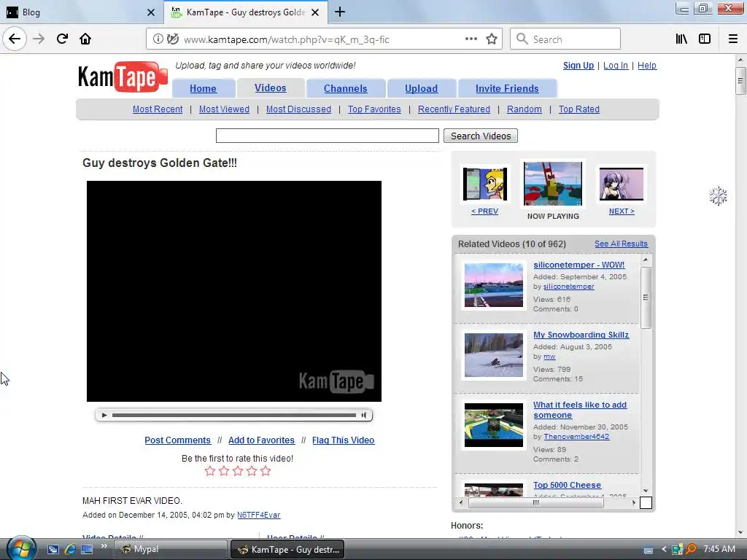747x560 pixels.
Task: Open the Recently Featured link
Action: 454,109
